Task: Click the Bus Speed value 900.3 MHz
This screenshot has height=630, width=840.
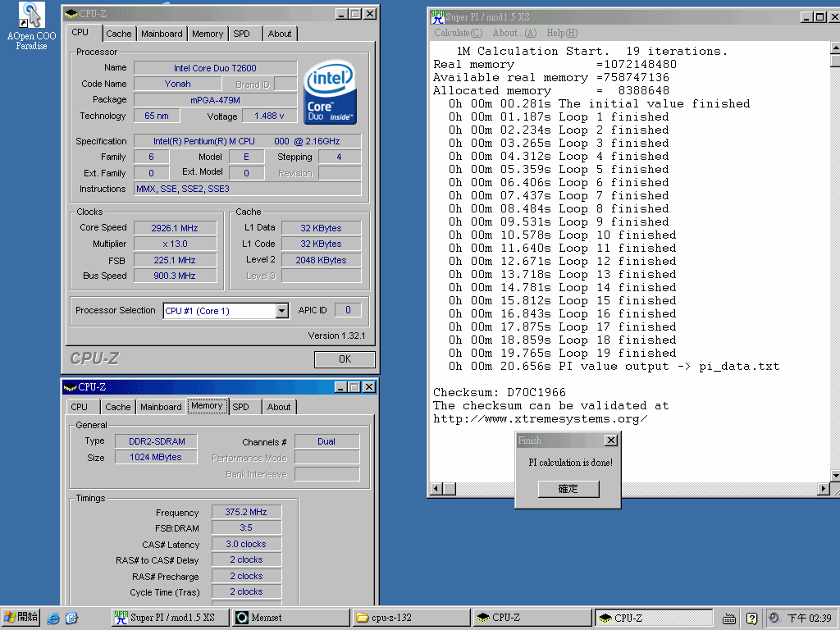Action: [x=176, y=276]
